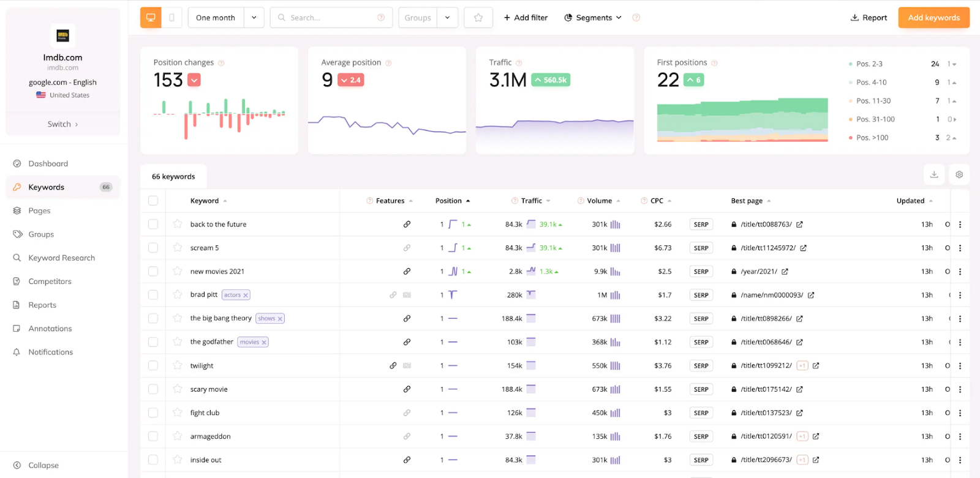Open the Segments dropdown
The image size is (980, 478).
592,18
